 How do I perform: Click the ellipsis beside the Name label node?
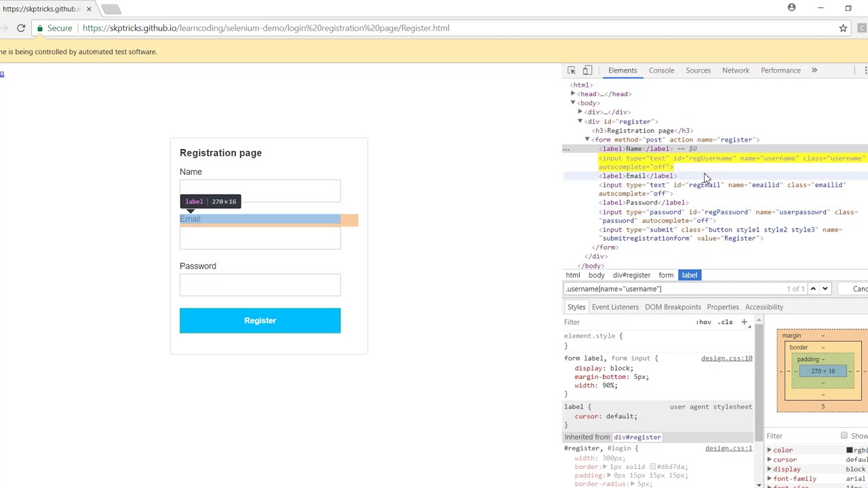coord(566,148)
